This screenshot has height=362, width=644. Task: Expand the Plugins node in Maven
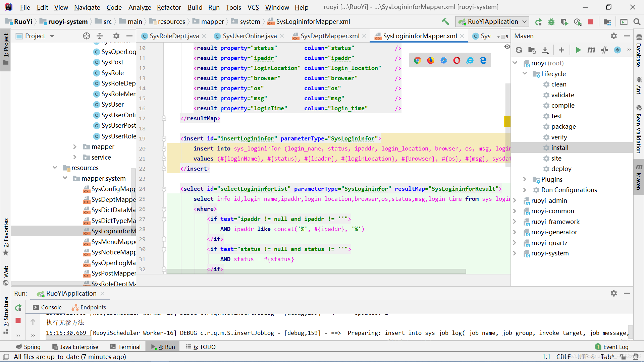point(525,179)
